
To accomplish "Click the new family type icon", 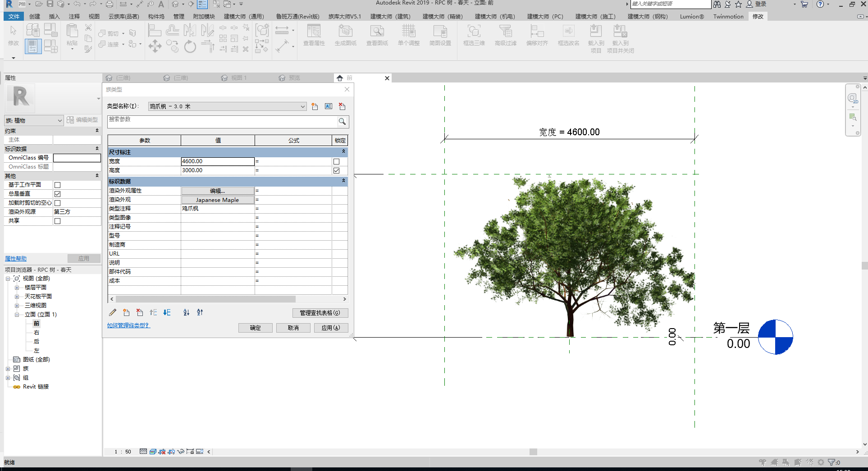I will tap(315, 106).
